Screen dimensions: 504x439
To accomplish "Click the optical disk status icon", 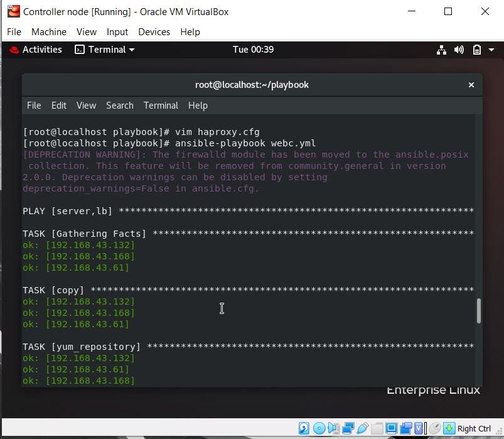I will click(319, 428).
